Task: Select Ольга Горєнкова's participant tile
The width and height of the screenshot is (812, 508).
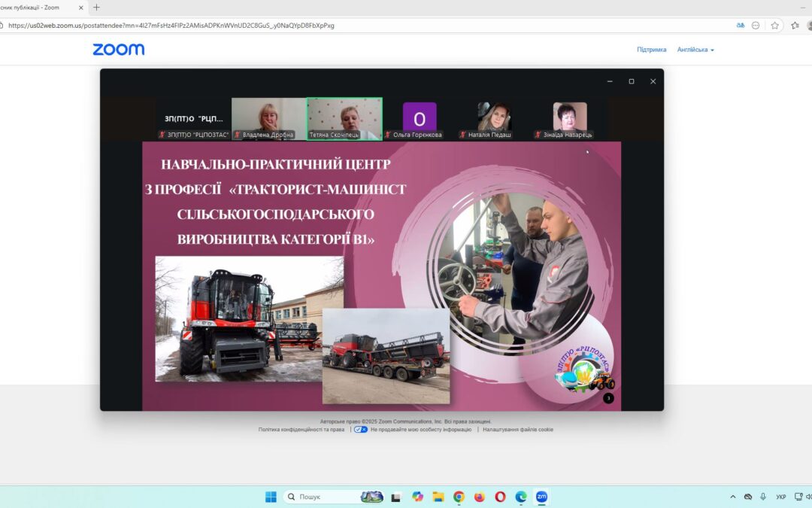Action: click(x=419, y=117)
